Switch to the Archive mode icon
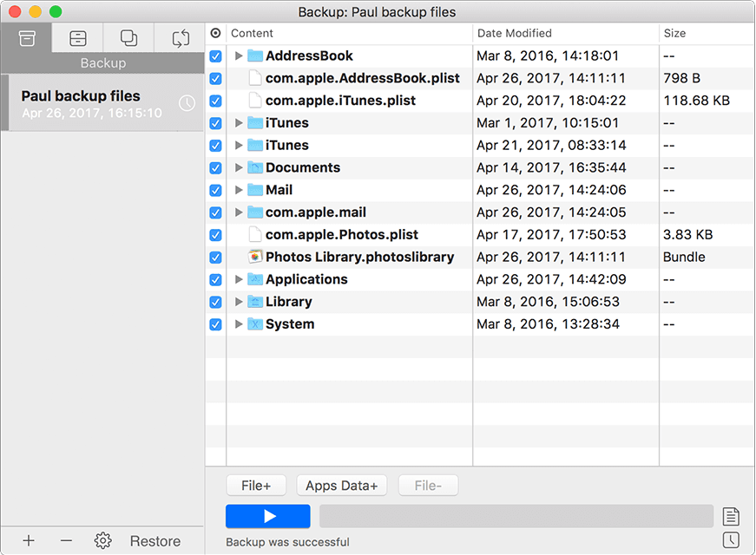Screen dimensions: 756x555 coord(77,38)
